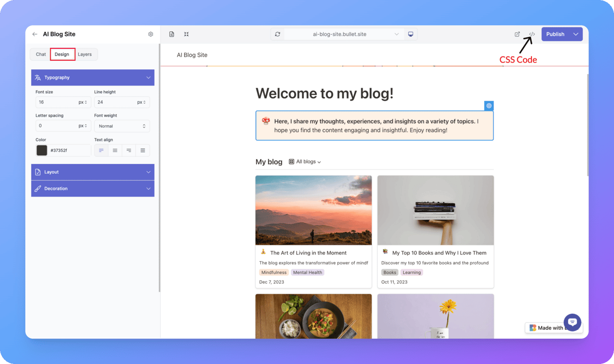The width and height of the screenshot is (614, 364).
Task: Click the Books tag
Action: (x=390, y=273)
